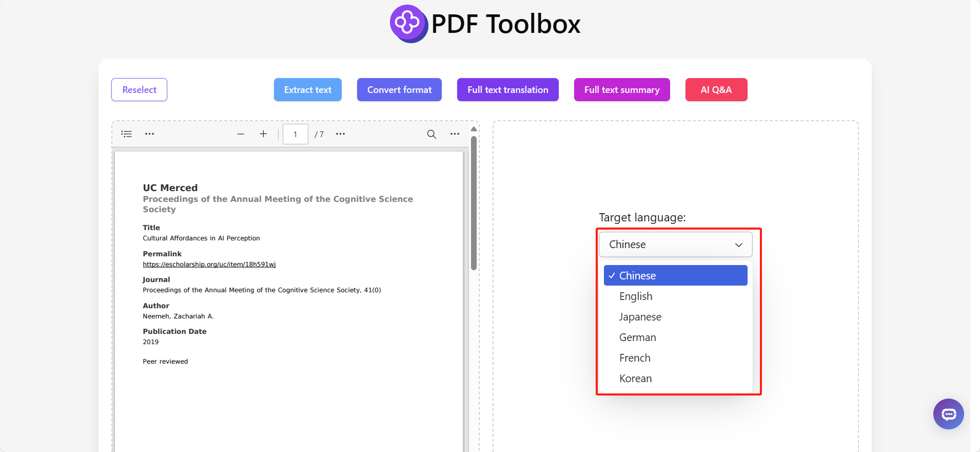
Task: Select French from the dropdown list
Action: [x=675, y=358]
